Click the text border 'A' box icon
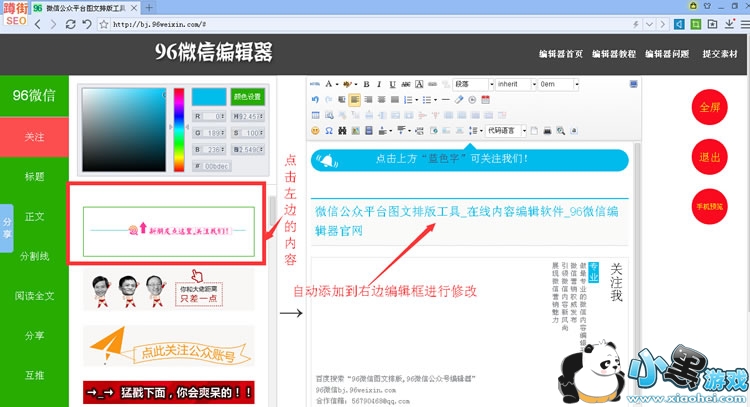 pos(419,84)
